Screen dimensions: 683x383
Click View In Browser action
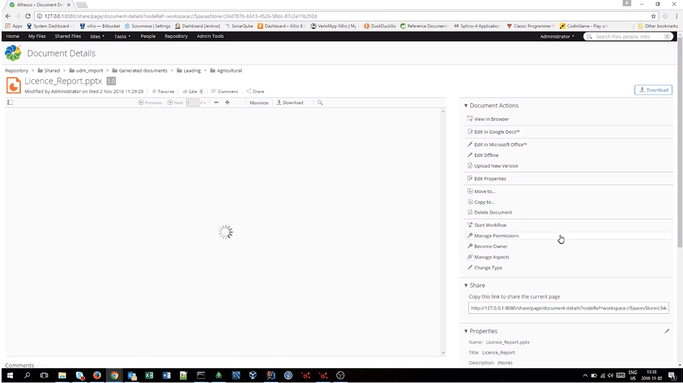tap(488, 119)
